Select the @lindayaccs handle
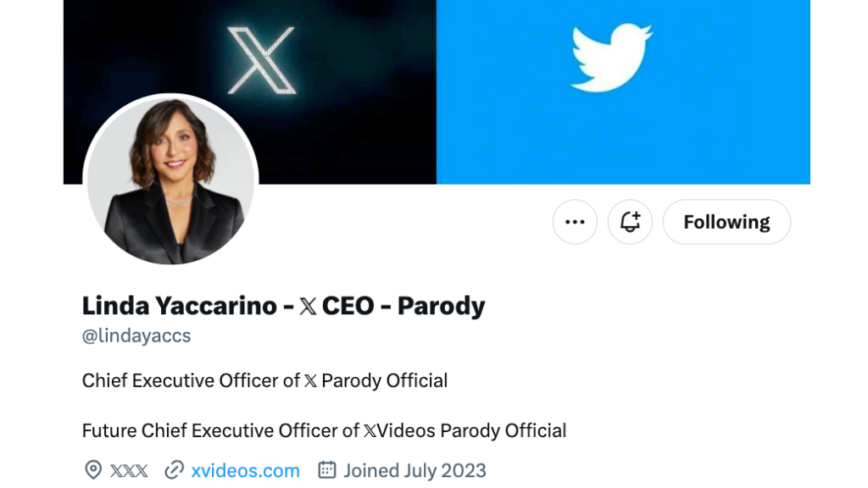 [136, 335]
